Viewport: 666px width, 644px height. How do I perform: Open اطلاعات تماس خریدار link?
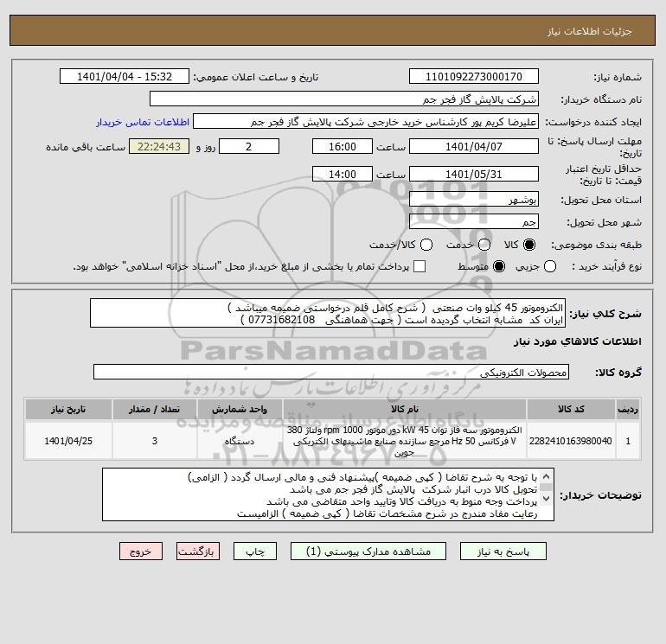pyautogui.click(x=143, y=122)
